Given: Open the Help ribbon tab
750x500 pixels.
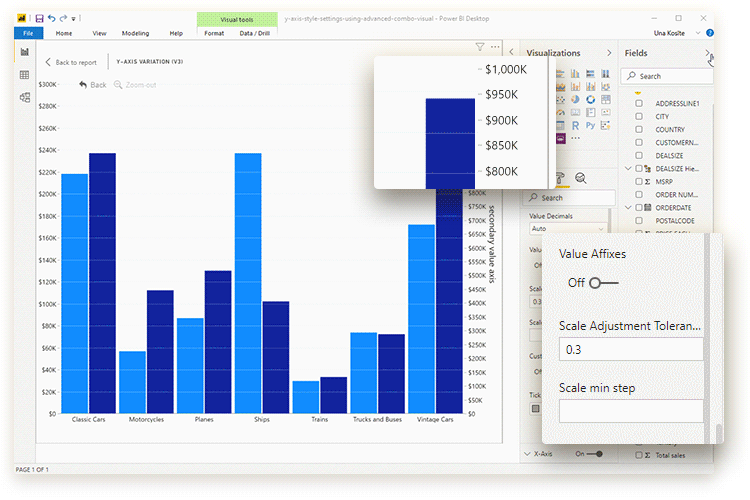Looking at the screenshot, I should coord(176,33).
